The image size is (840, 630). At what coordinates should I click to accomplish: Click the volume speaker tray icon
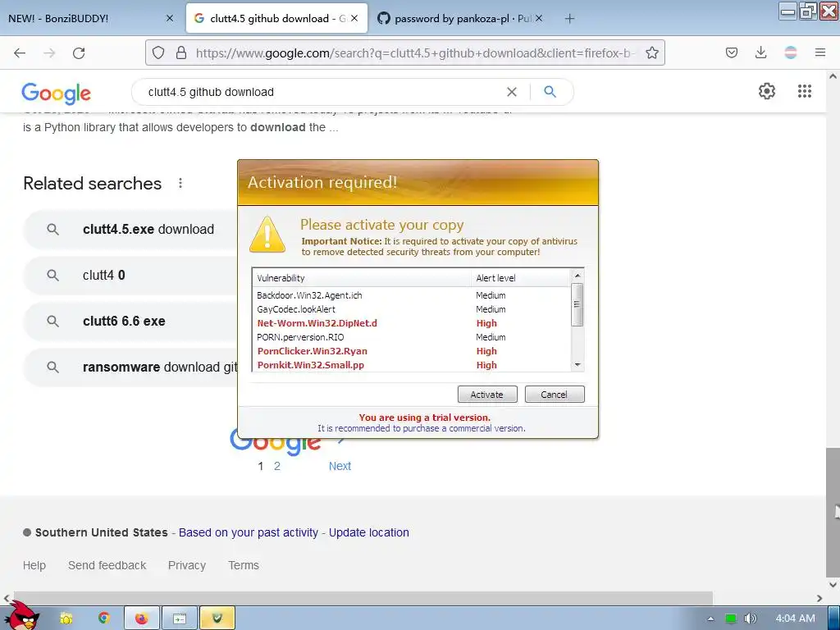click(751, 619)
